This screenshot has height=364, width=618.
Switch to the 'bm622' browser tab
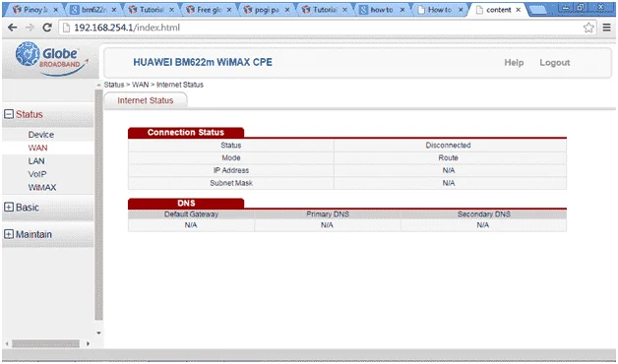[93, 10]
